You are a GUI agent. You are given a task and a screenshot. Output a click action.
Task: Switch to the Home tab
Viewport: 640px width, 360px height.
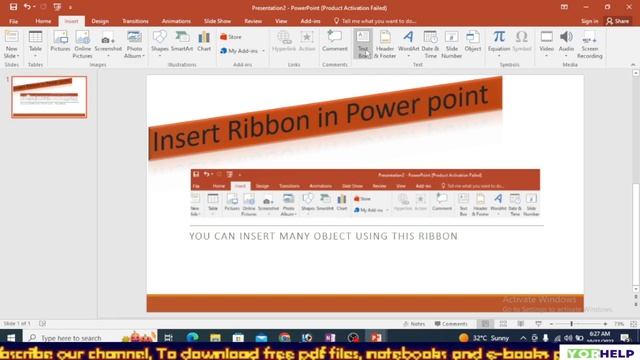(x=43, y=21)
